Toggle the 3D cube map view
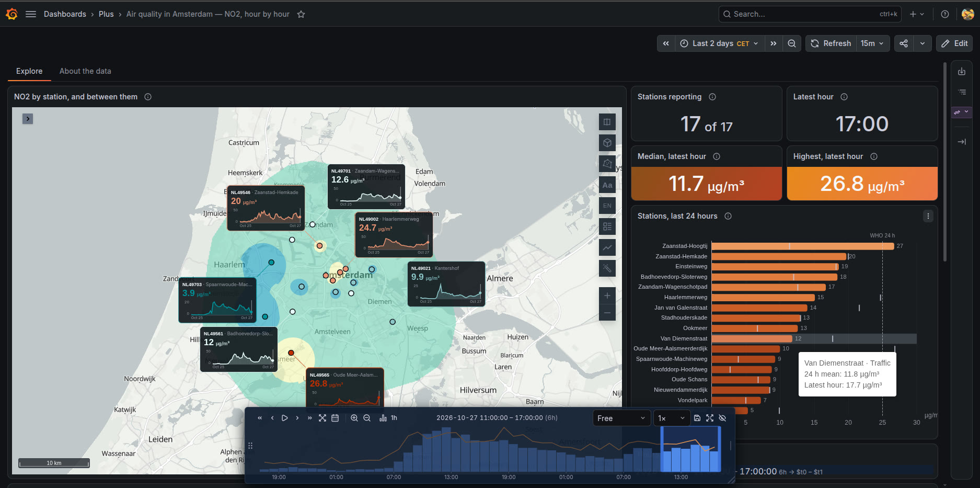The width and height of the screenshot is (980, 488). click(x=607, y=143)
